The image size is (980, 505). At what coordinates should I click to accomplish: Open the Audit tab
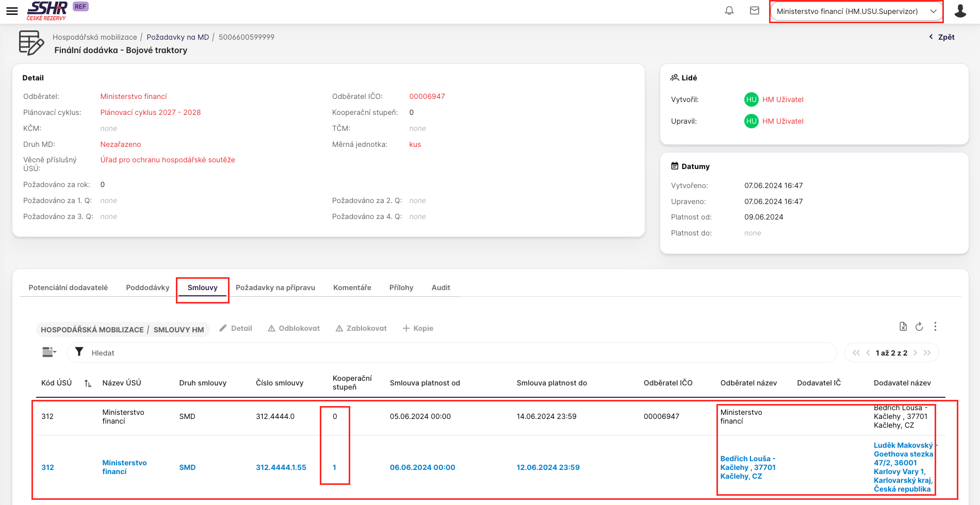point(440,288)
